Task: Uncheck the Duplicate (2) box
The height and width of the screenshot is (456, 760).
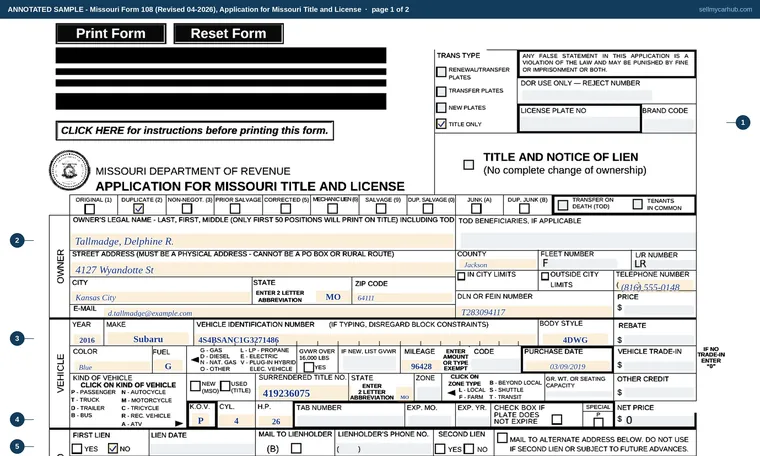Action: pos(139,209)
